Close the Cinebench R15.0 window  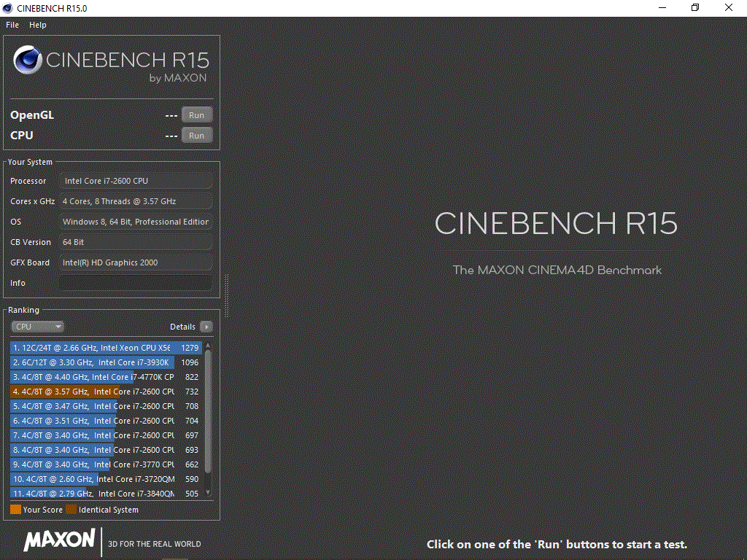(x=729, y=7)
